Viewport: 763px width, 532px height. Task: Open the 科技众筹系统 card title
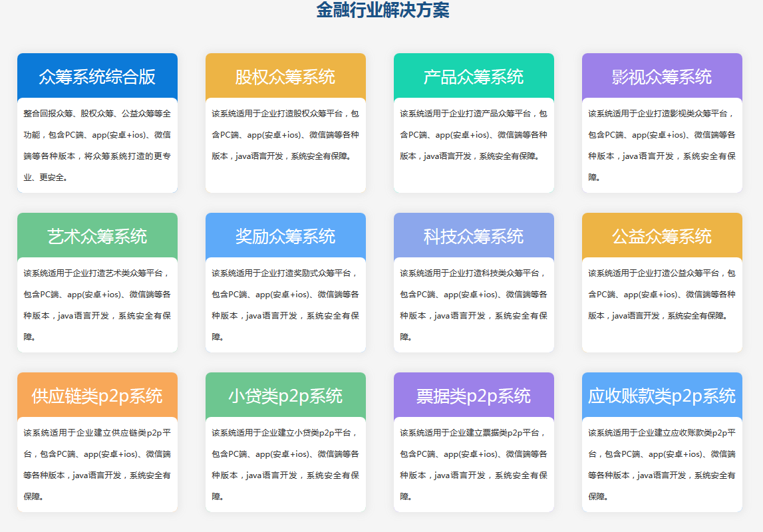(x=474, y=236)
